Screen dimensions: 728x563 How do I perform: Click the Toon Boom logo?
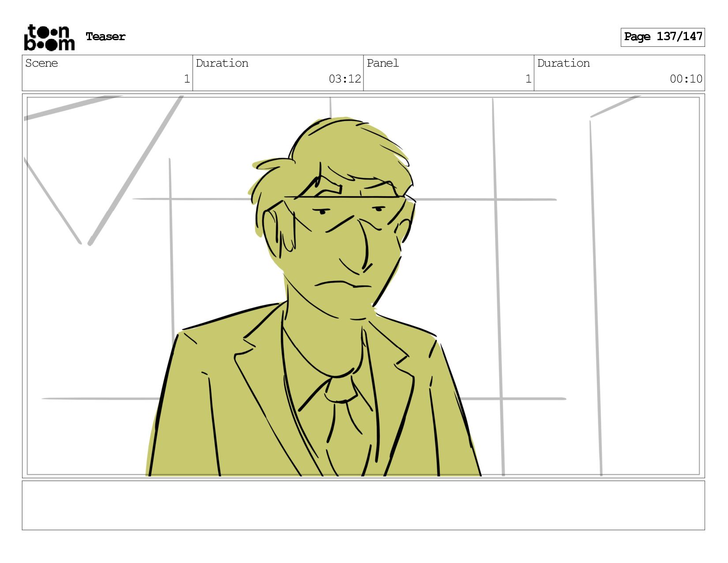pos(49,38)
